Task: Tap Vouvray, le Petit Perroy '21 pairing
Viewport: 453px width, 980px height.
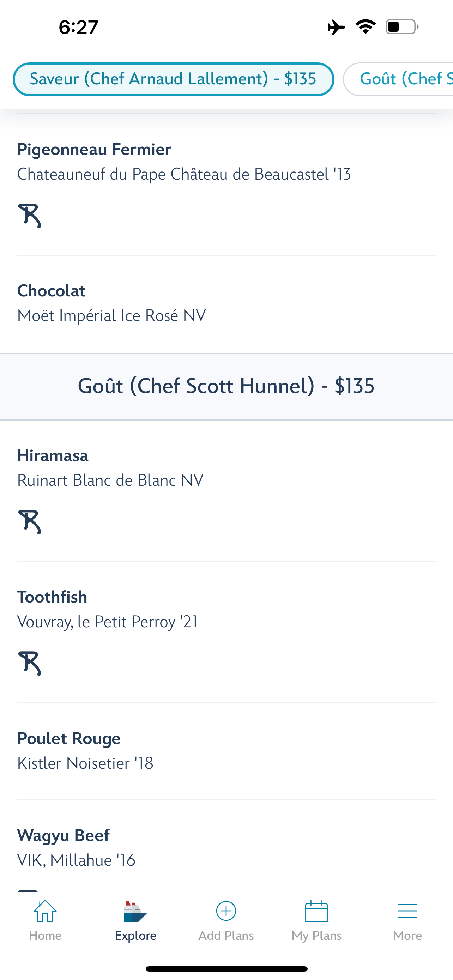Action: [x=108, y=622]
